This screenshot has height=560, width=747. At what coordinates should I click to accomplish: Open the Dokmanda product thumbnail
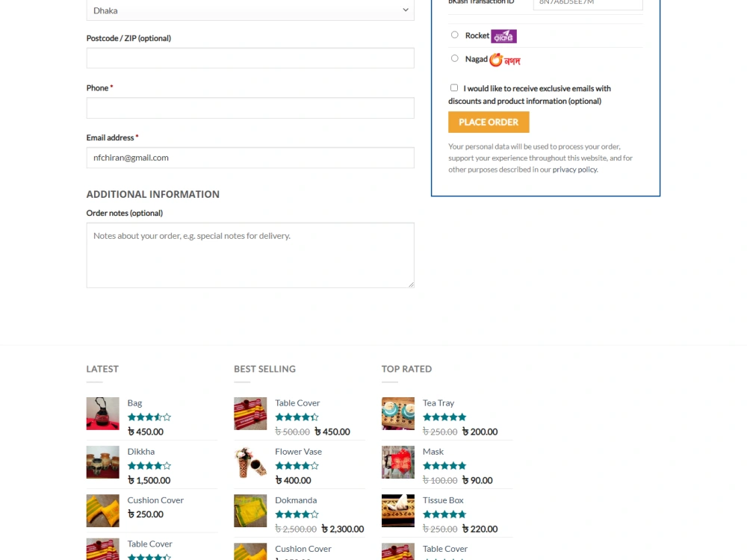[250, 511]
